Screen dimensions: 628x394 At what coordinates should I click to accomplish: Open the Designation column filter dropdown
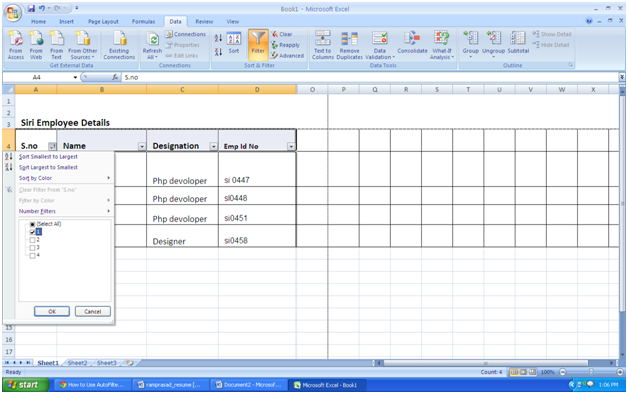click(x=213, y=147)
